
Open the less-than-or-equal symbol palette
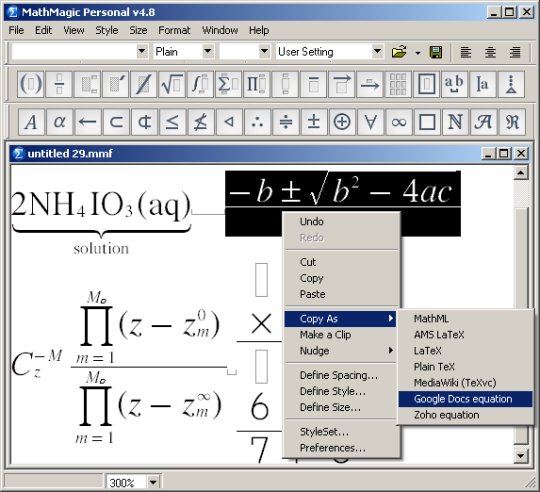[x=173, y=122]
